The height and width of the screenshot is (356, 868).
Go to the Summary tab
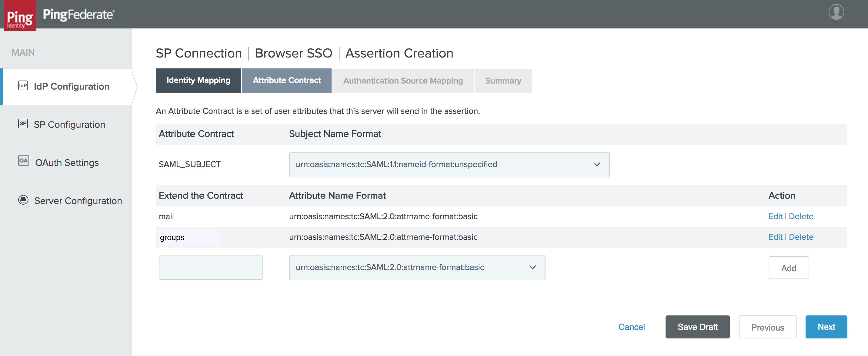[x=503, y=81]
